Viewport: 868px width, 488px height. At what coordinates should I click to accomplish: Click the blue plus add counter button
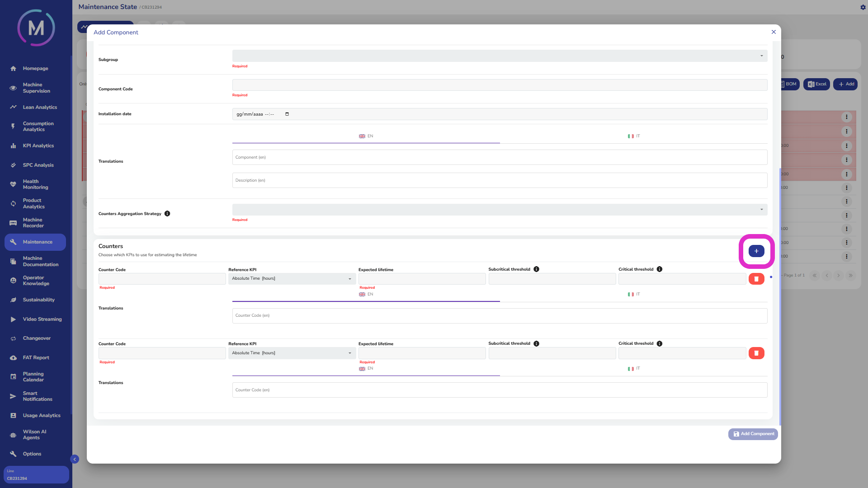(756, 251)
